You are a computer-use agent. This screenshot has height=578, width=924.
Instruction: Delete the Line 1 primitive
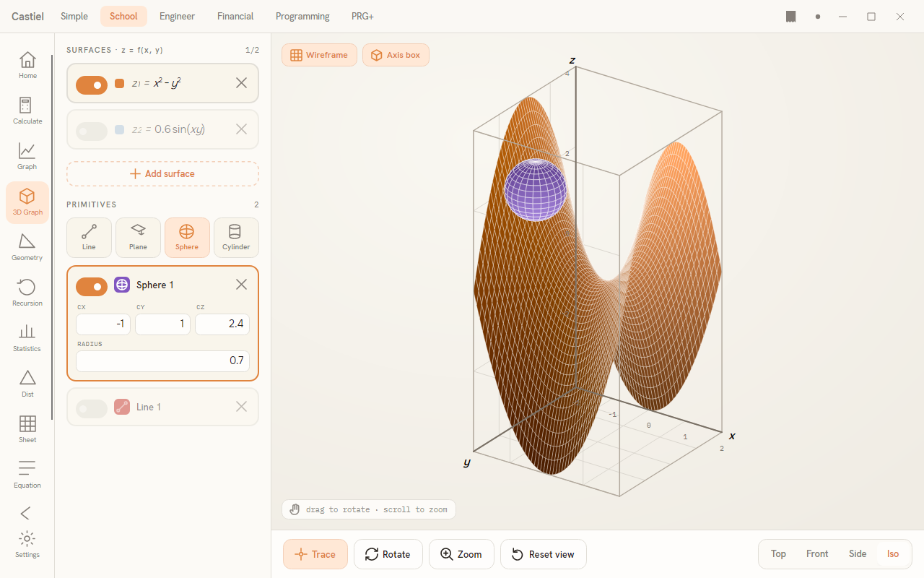point(242,407)
